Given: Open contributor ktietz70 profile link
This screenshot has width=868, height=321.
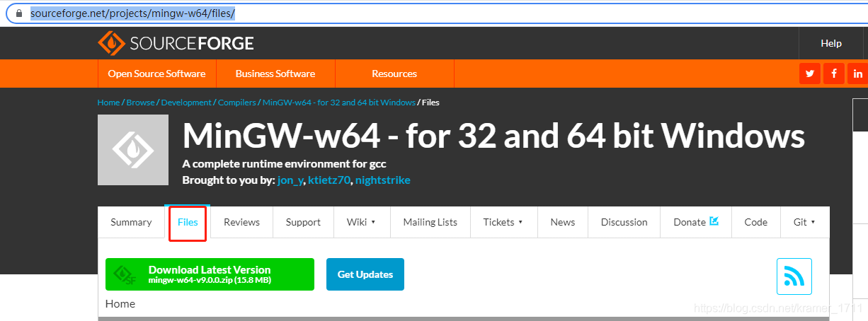Looking at the screenshot, I should [329, 180].
